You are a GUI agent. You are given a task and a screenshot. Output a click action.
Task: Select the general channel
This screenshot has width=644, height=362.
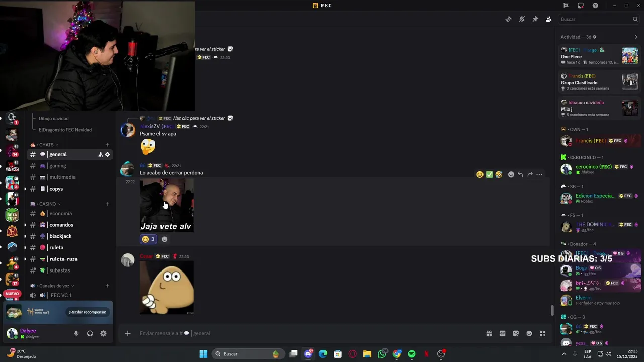pyautogui.click(x=69, y=154)
